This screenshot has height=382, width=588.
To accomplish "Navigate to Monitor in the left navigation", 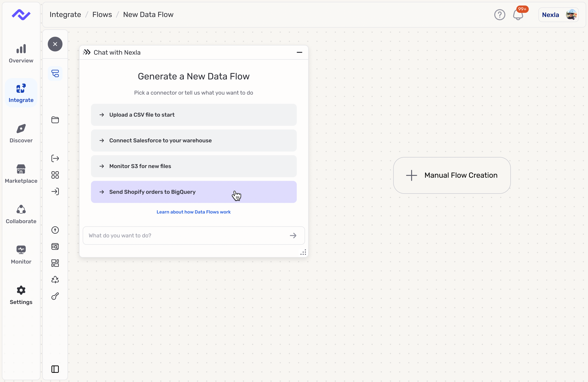I will point(21,255).
